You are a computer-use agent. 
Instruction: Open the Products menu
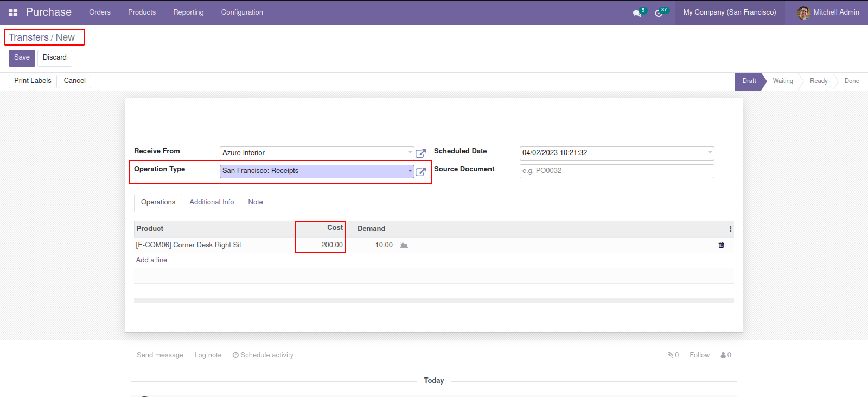142,12
